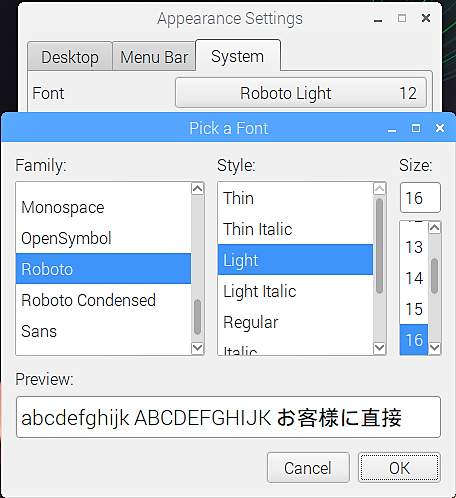Pick the Regular style
456x498 pixels.
click(295, 322)
